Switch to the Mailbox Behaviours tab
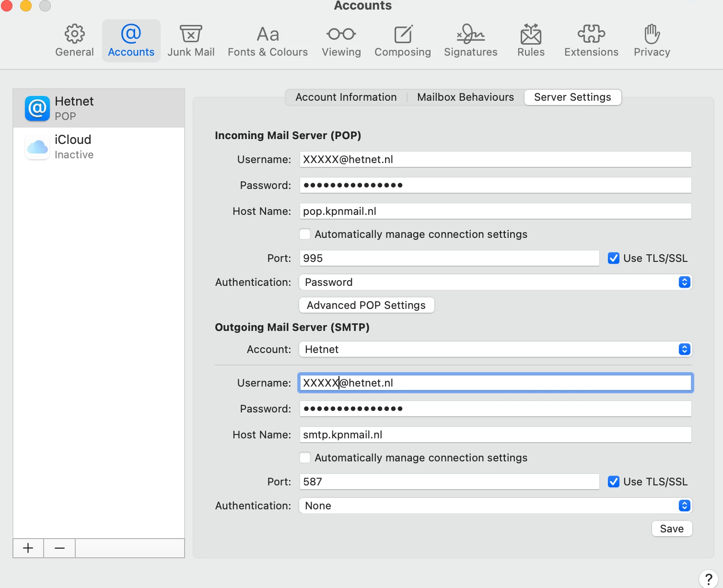 tap(466, 97)
